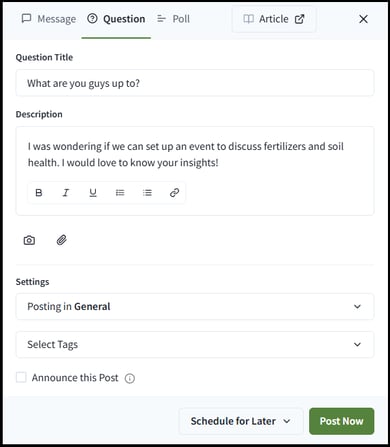
Task: Open Schedule for Later options
Action: coord(241,421)
